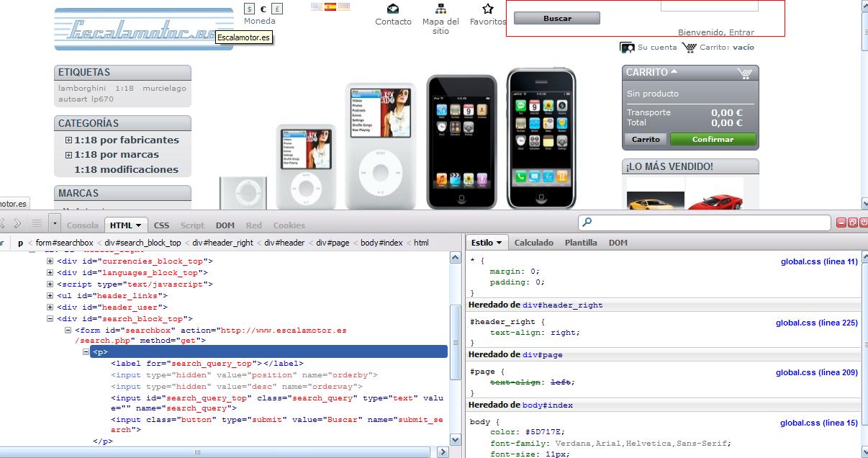Click the Favoritos star icon
This screenshot has width=868, height=458.
point(488,9)
